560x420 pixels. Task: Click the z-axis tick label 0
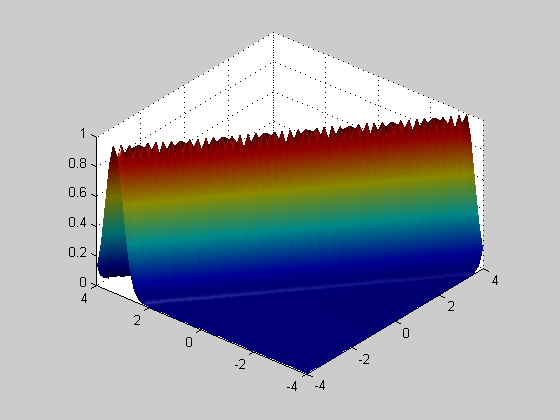pyautogui.click(x=83, y=282)
